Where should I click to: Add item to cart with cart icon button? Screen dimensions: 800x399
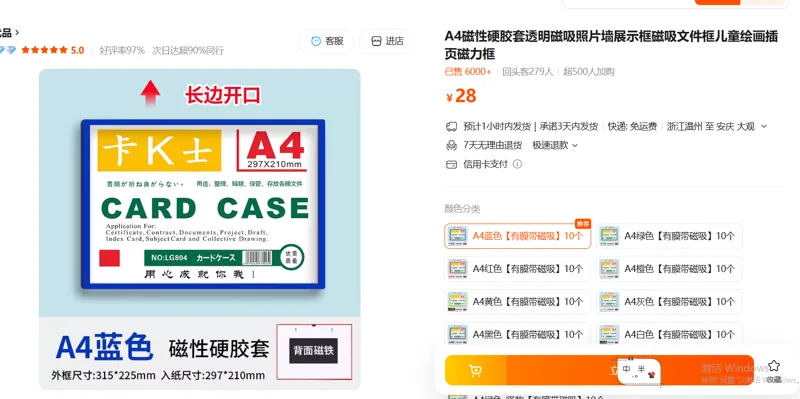coord(476,370)
